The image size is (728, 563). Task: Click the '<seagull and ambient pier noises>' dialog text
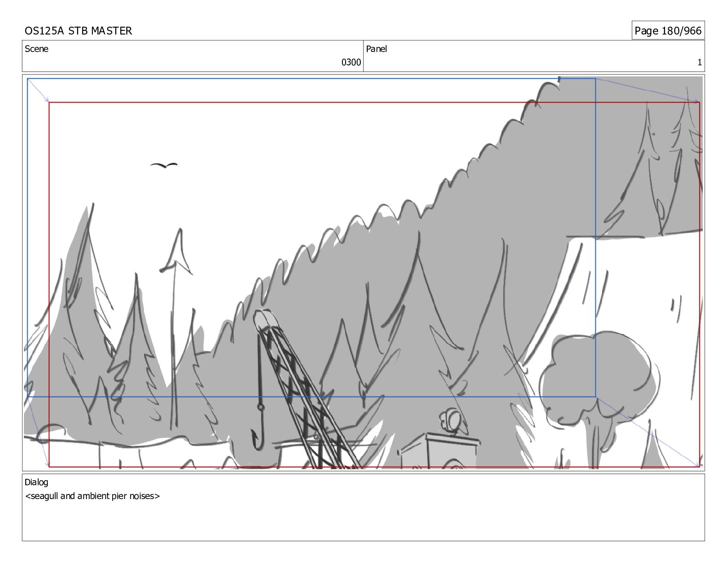click(x=92, y=496)
